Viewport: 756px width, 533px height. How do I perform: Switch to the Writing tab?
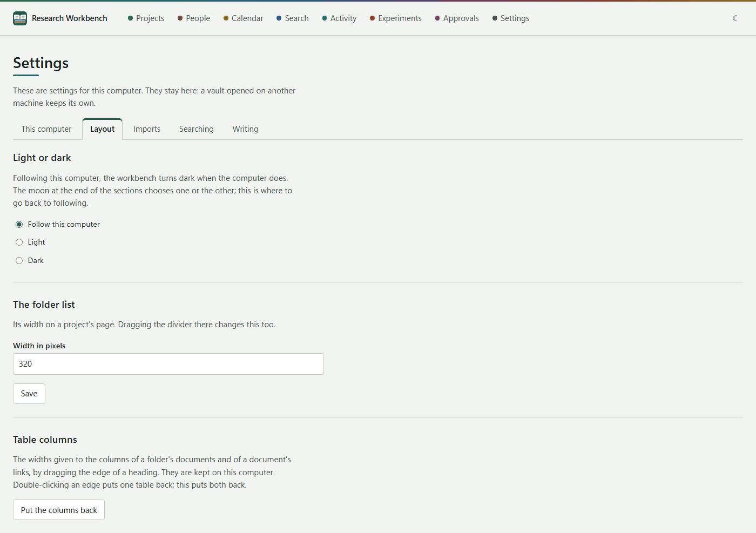[246, 129]
